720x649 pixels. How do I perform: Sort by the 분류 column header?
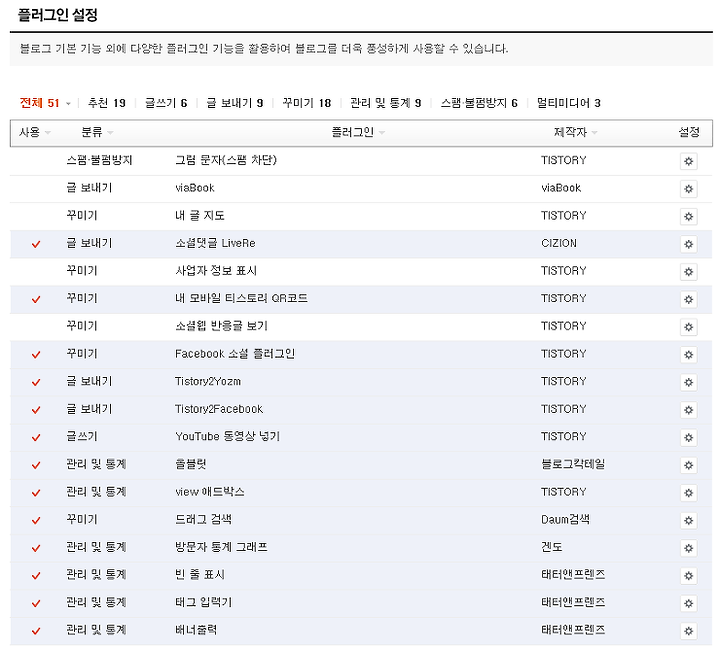pyautogui.click(x=97, y=133)
